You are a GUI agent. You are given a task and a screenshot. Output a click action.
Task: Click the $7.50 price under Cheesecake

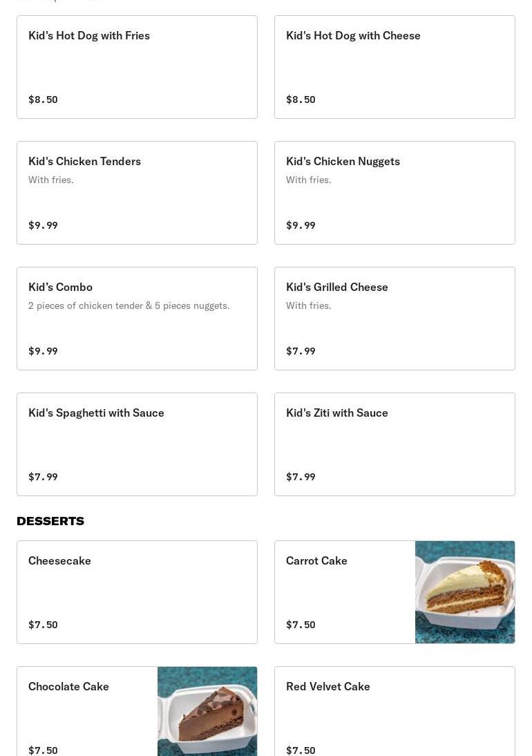click(x=43, y=625)
